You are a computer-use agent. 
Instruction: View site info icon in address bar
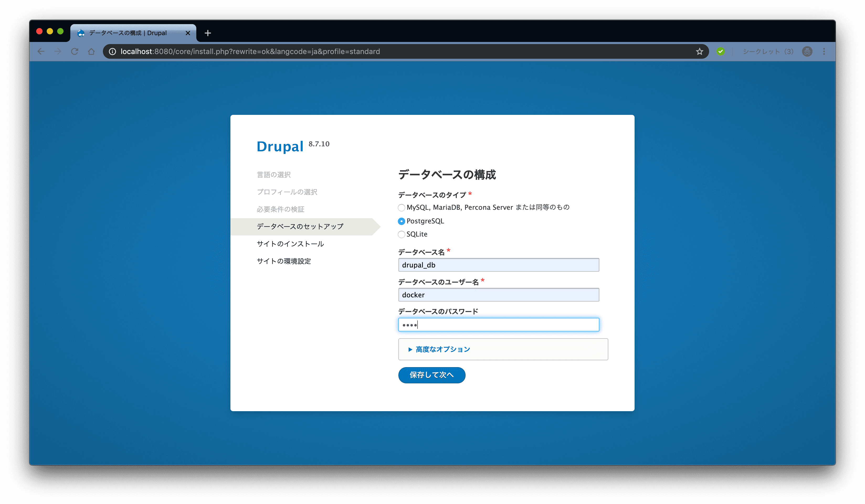(x=113, y=51)
